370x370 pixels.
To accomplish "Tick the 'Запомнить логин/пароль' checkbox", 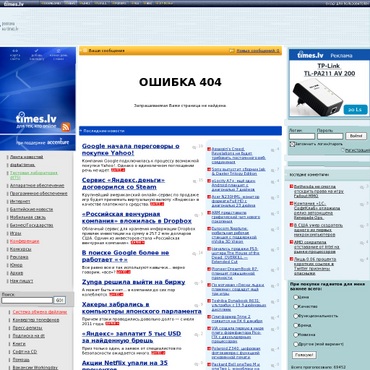I will pyautogui.click(x=292, y=144).
